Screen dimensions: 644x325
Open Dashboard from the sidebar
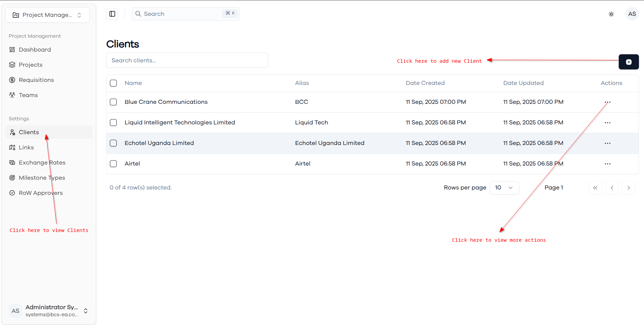pos(49,50)
